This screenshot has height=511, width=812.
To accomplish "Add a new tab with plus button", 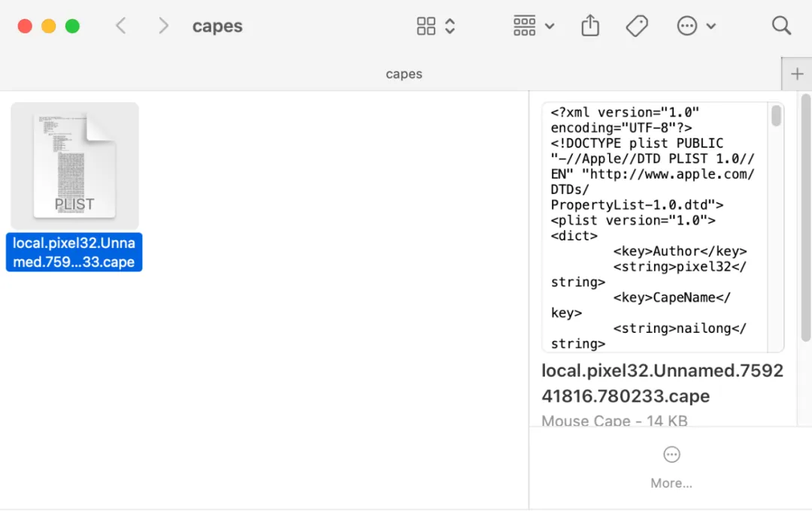I will [x=797, y=74].
